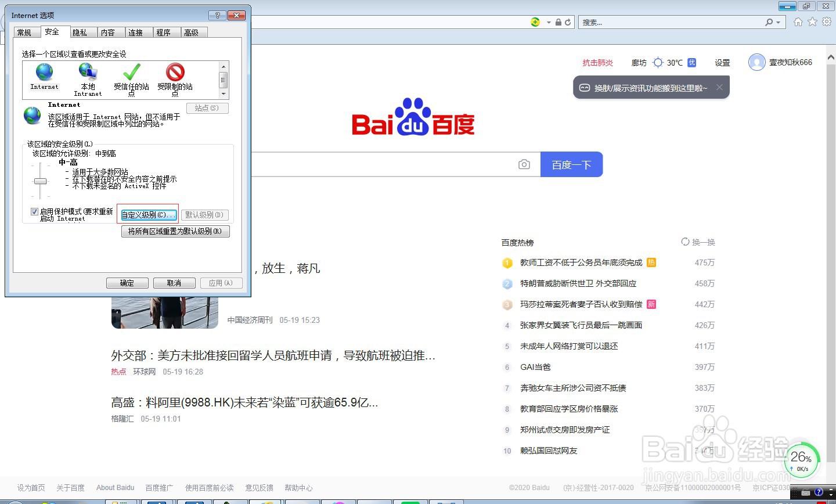Toggle 启用保护模式 checkbox
Screen dimensions: 836x504
[34, 211]
